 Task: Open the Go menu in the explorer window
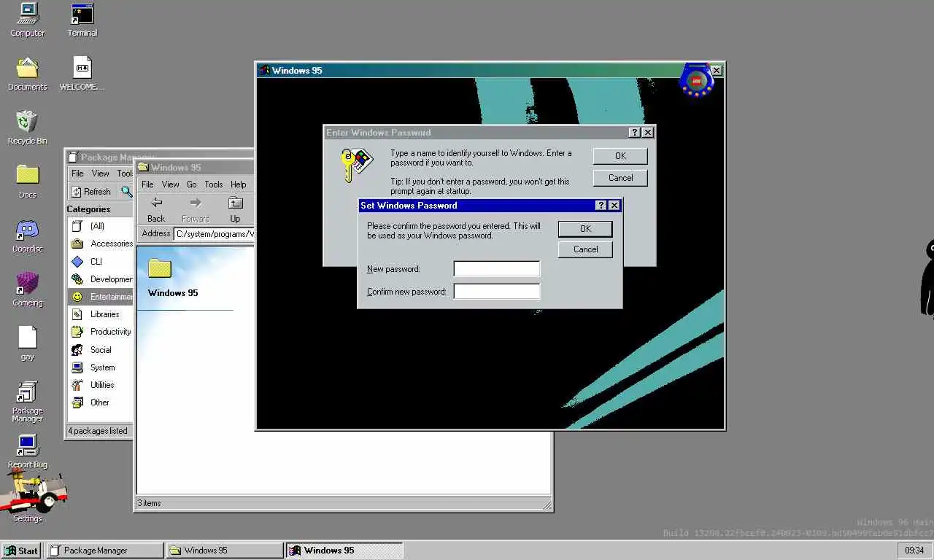coord(192,184)
